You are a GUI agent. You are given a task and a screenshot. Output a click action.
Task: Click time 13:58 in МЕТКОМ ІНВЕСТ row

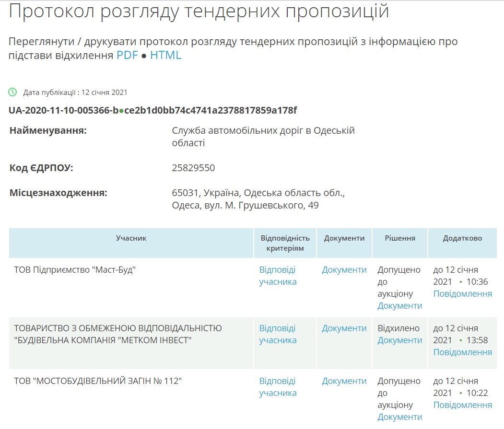[477, 340]
